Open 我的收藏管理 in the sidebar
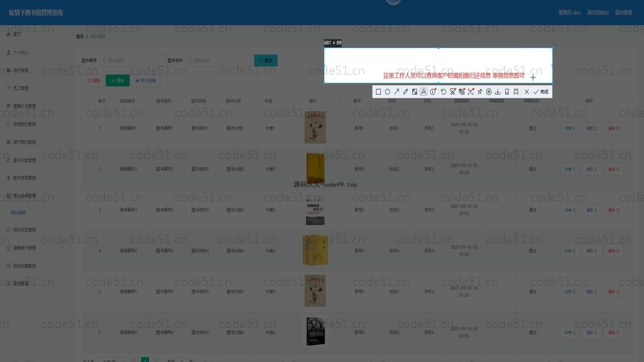Viewport: 644px width, 362px height. tap(35, 266)
